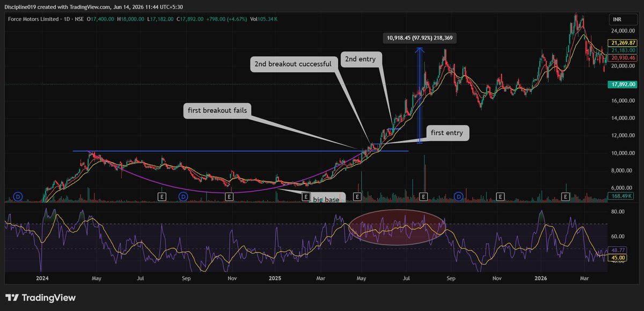Screen dimensions: 644x311
Task: Click the 168.49K volume label
Action: [622, 196]
